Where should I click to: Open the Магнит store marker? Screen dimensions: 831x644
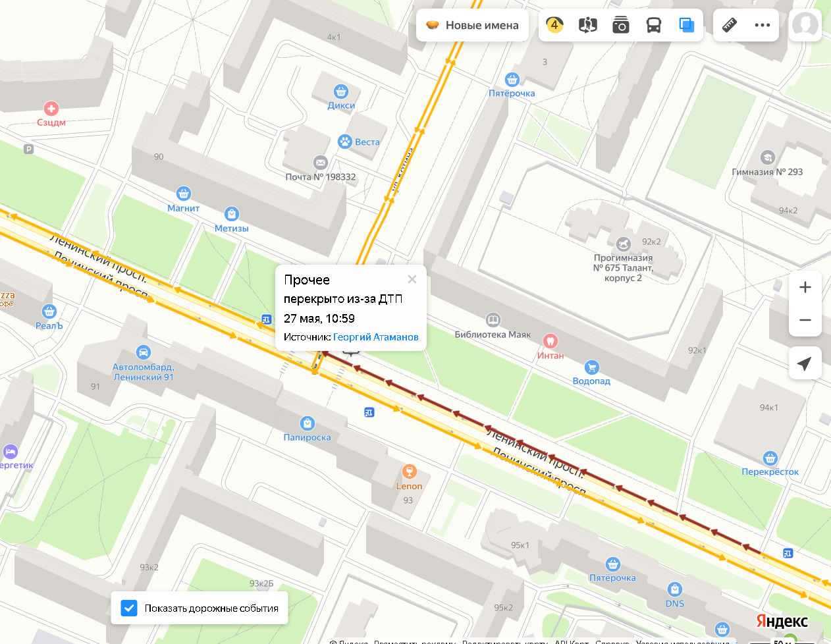pyautogui.click(x=184, y=194)
